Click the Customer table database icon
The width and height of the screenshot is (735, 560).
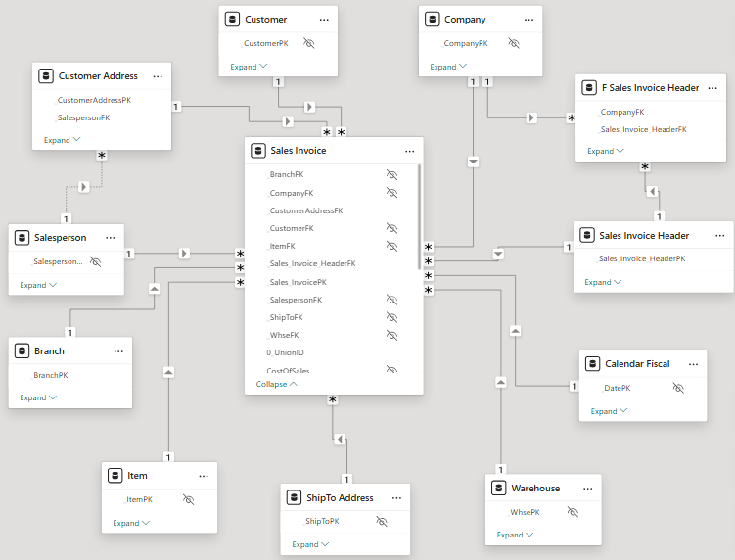(x=232, y=19)
